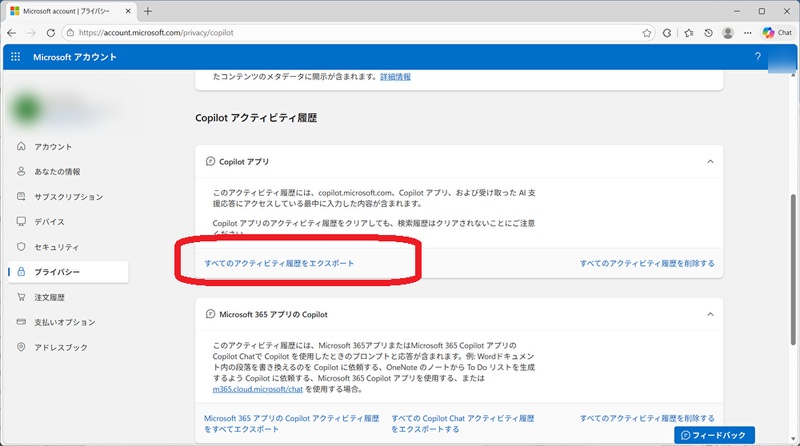The width and height of the screenshot is (800, 446).
Task: Open サブスクリプション in the sidebar
Action: tap(68, 196)
